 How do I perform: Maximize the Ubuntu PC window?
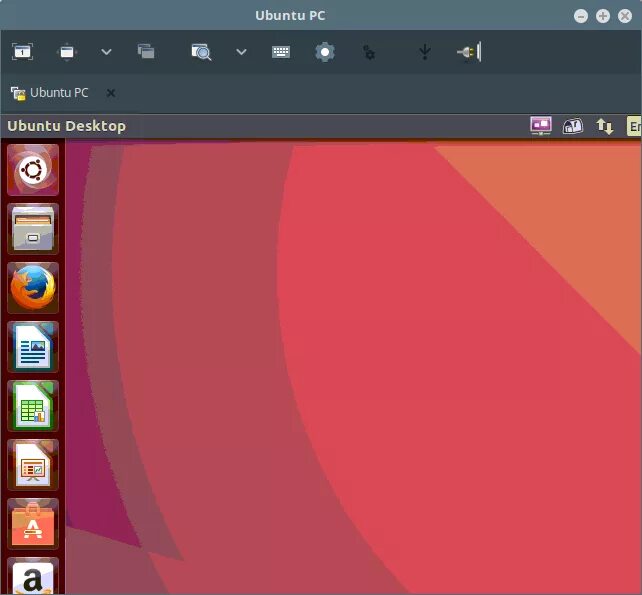603,16
